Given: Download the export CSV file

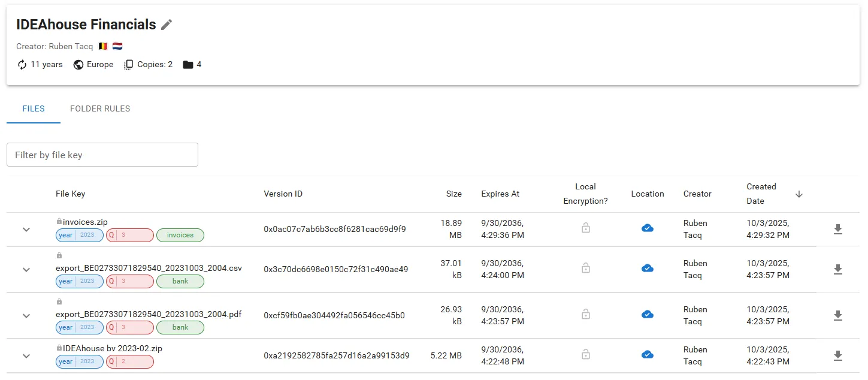Looking at the screenshot, I should pos(838,269).
